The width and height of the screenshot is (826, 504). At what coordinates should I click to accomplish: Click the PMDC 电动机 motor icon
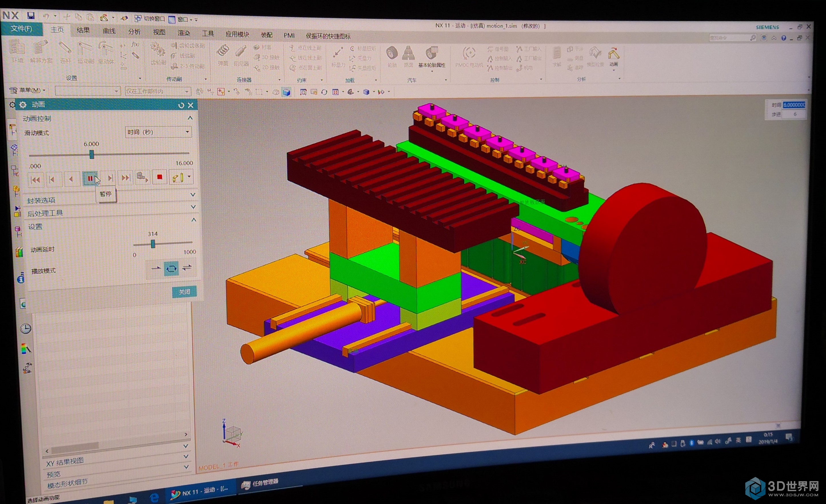point(469,57)
